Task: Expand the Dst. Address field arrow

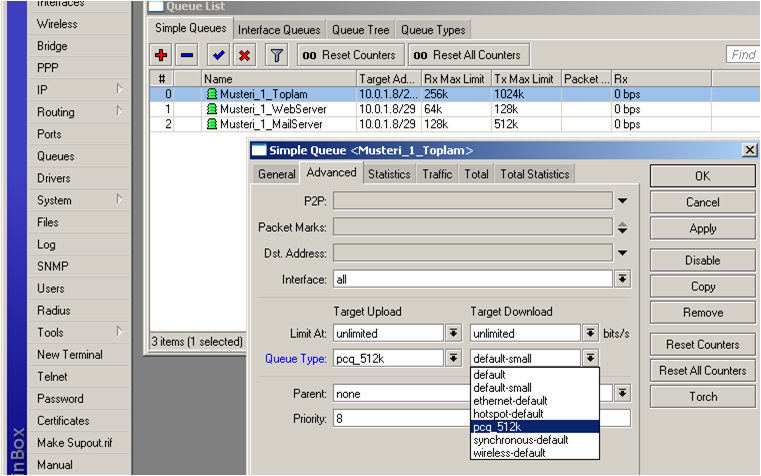Action: [622, 253]
